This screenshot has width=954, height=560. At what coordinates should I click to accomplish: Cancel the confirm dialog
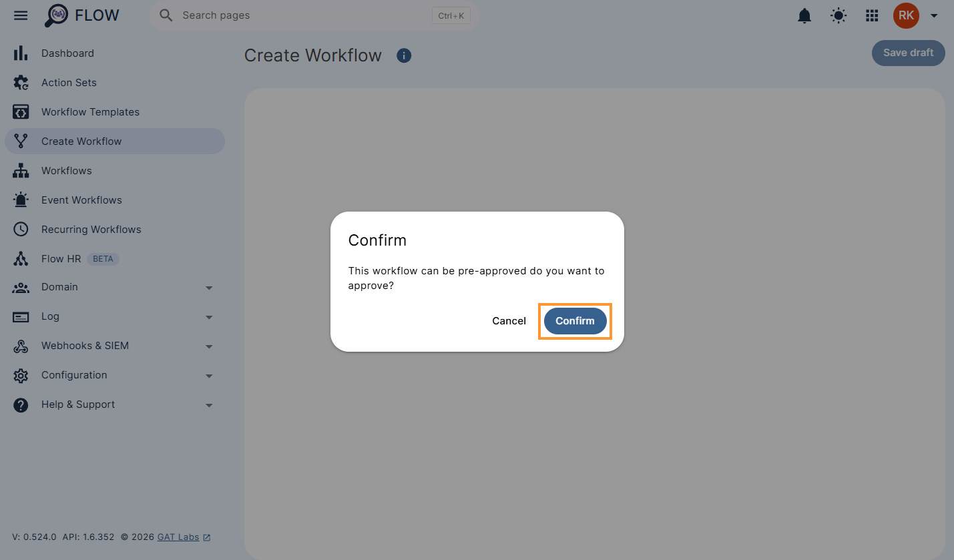[x=509, y=321]
